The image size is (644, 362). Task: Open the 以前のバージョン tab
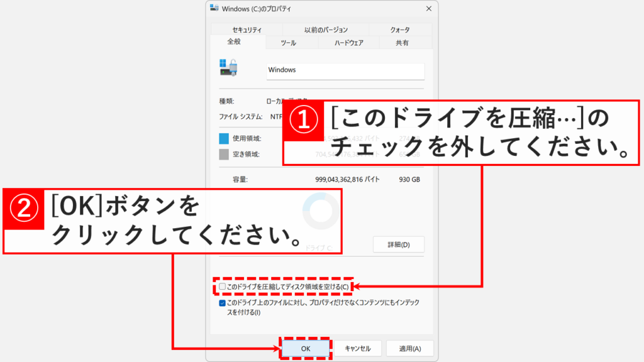click(325, 29)
